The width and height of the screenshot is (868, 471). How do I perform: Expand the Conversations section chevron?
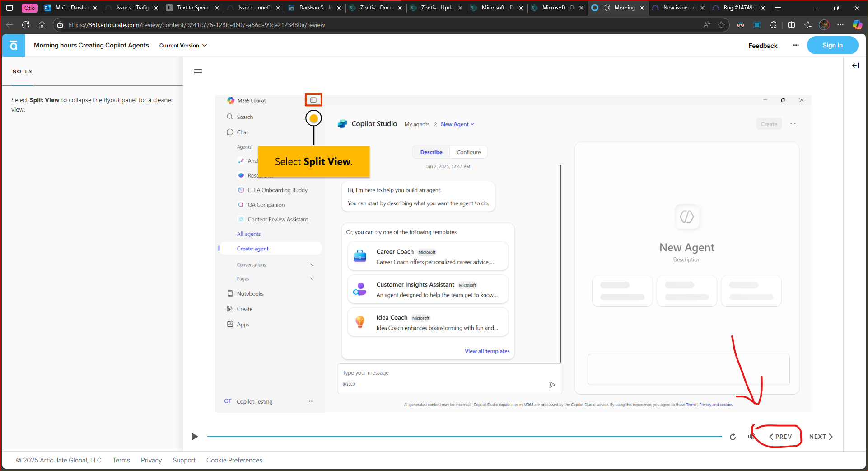click(x=312, y=265)
